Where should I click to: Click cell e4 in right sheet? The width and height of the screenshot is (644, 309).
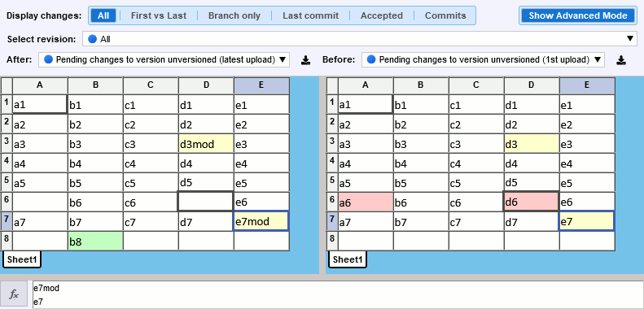pos(587,163)
